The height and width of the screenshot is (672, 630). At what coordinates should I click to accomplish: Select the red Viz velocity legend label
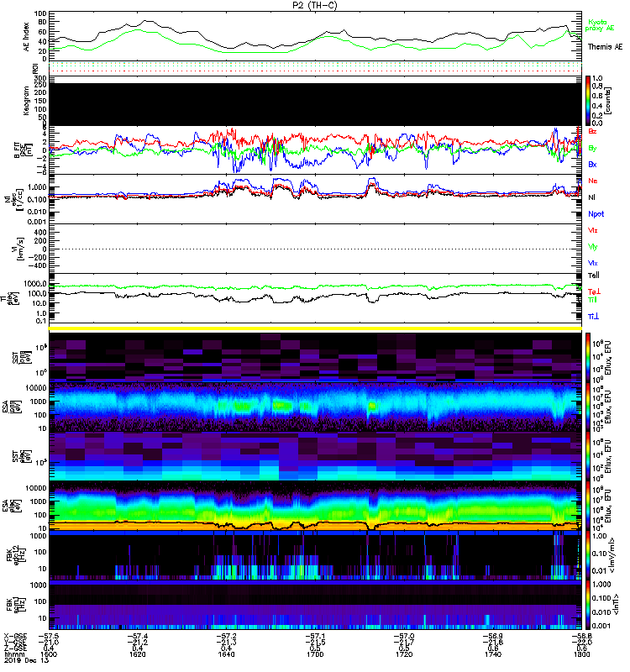(x=592, y=230)
